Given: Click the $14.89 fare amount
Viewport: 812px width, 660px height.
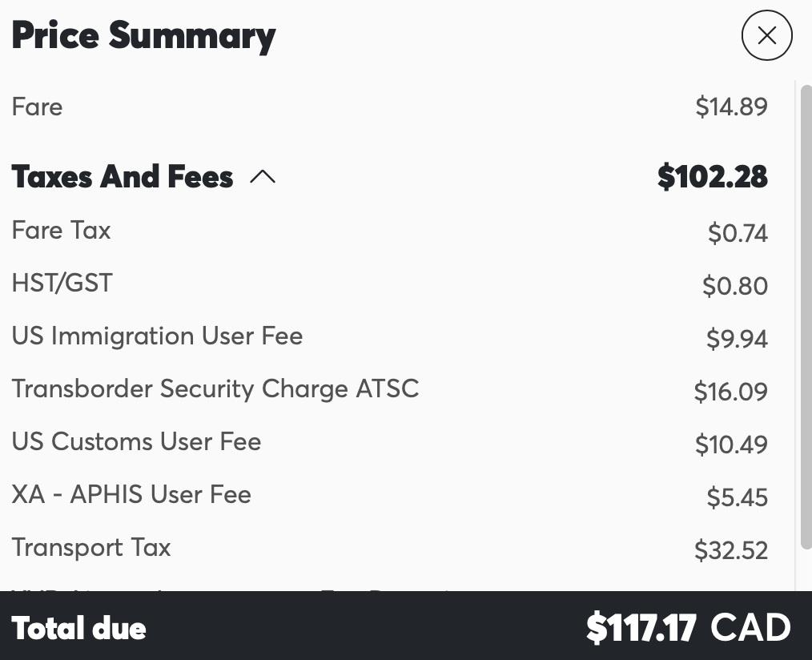Looking at the screenshot, I should [731, 107].
